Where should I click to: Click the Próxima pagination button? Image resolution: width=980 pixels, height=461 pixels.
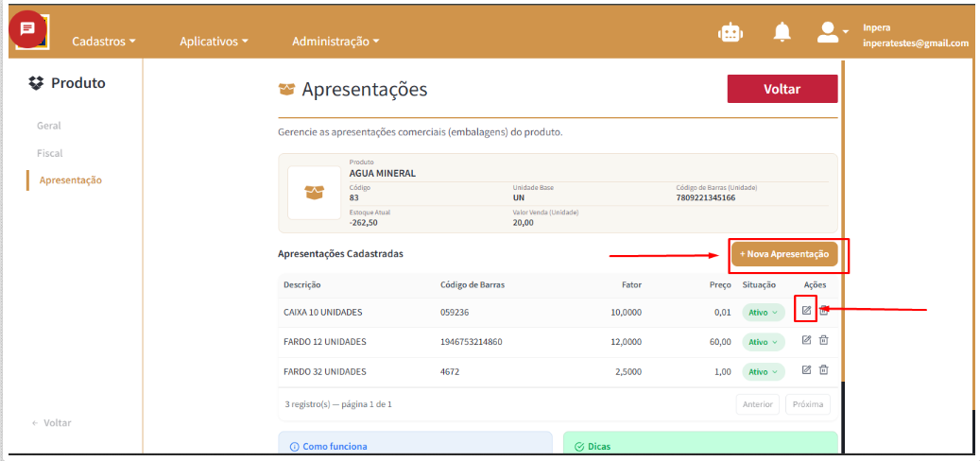[807, 404]
